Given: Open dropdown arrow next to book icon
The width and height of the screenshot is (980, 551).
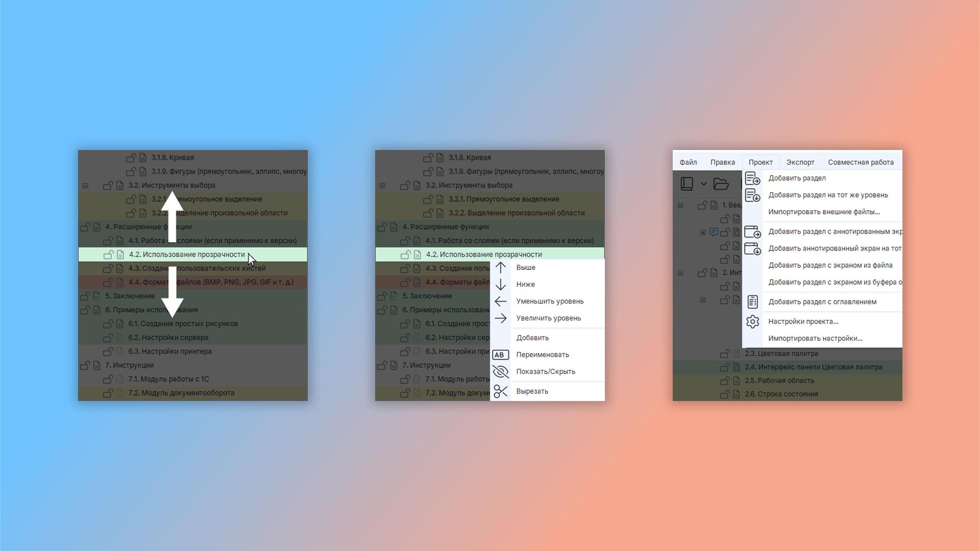Looking at the screenshot, I should [703, 184].
